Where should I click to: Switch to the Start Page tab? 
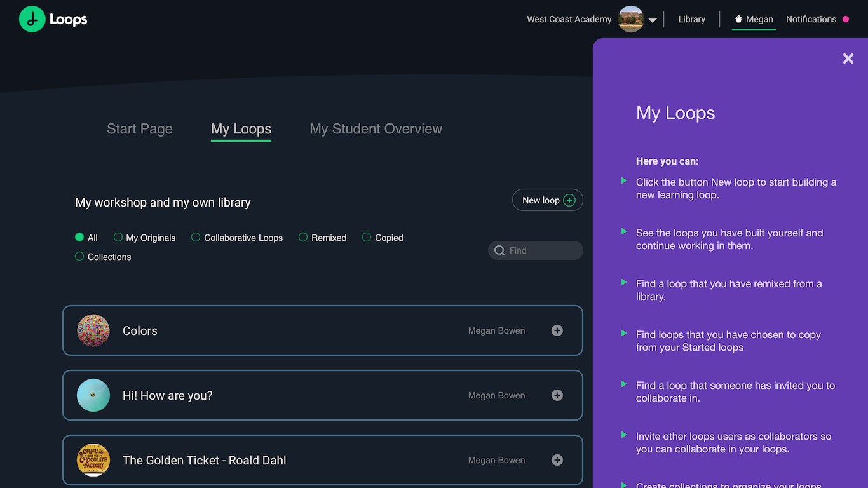pyautogui.click(x=140, y=128)
